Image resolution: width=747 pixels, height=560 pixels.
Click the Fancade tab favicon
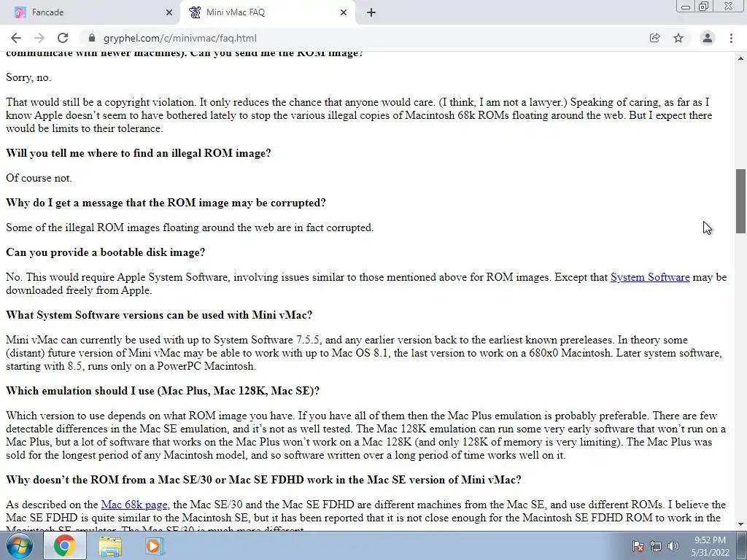pyautogui.click(x=20, y=12)
